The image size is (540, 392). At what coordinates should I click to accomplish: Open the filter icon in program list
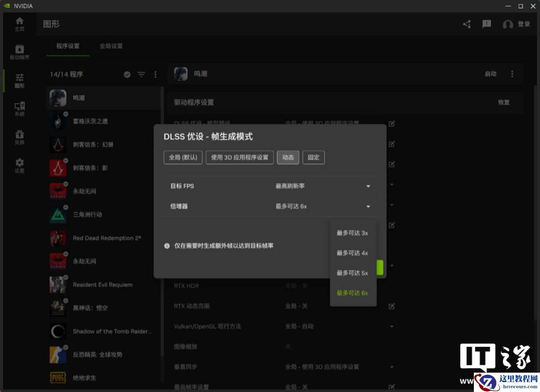[x=141, y=74]
